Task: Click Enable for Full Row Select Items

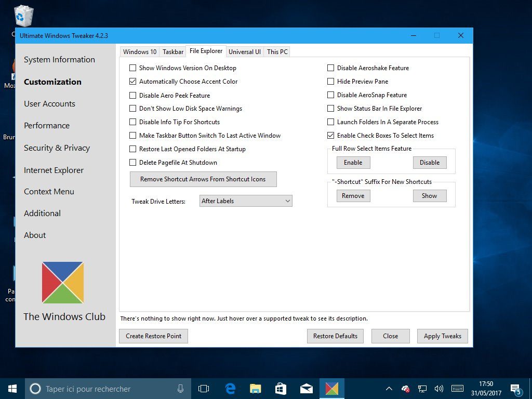Action: (x=353, y=163)
